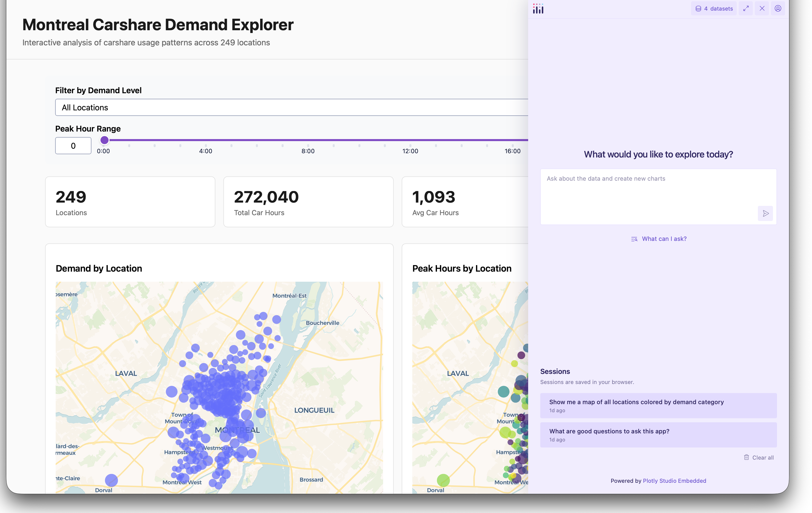Viewport: 812px width, 513px height.
Task: Click the Demand by Location heading
Action: pyautogui.click(x=99, y=269)
